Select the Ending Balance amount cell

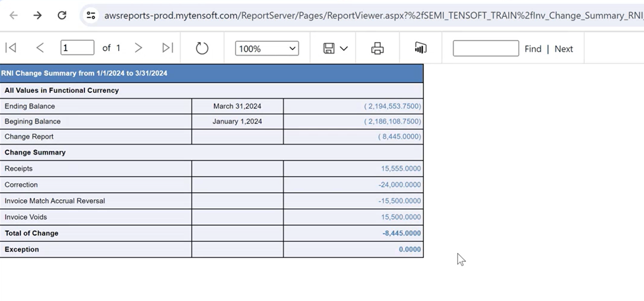click(353, 106)
